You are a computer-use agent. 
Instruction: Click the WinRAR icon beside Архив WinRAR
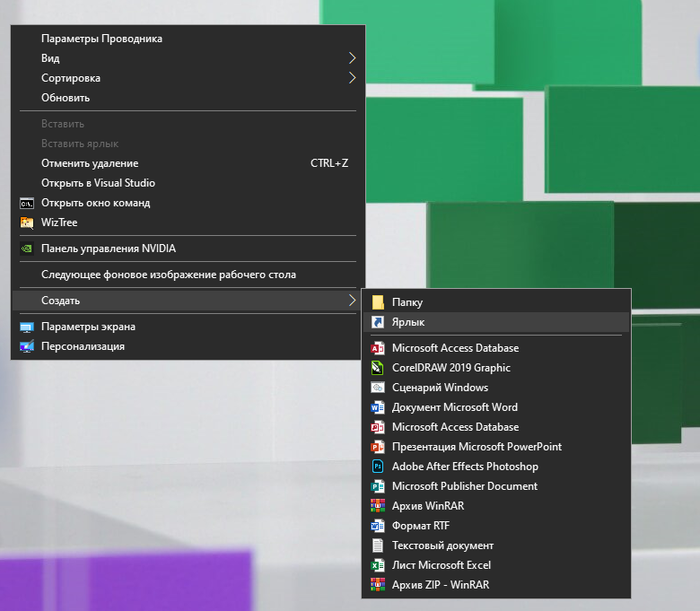tap(378, 506)
